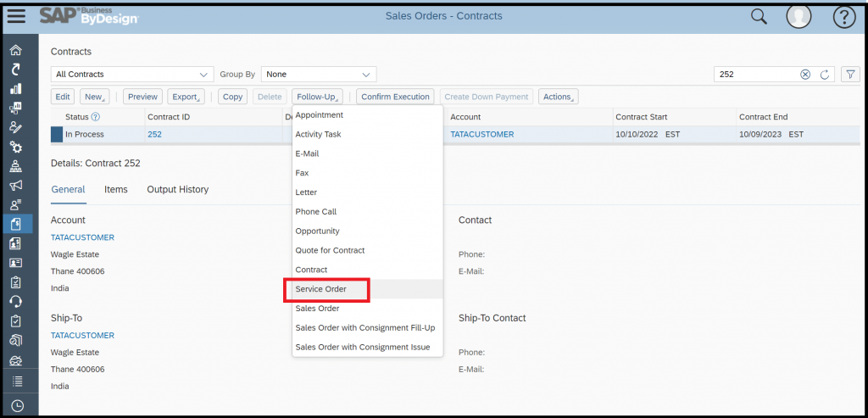
Task: Click the search magnifier icon in header
Action: point(759,17)
